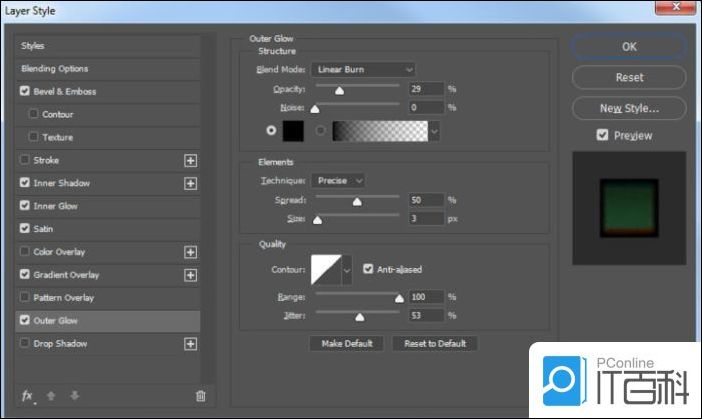Open the Styles section

point(107,46)
